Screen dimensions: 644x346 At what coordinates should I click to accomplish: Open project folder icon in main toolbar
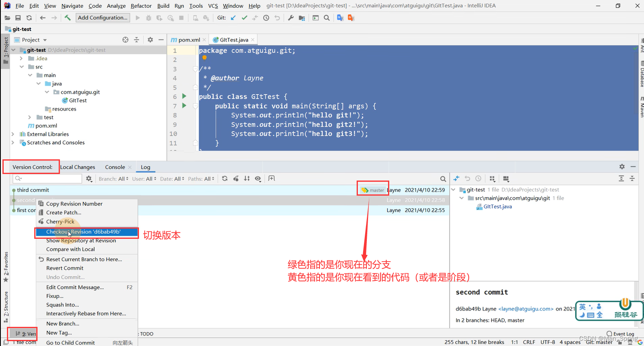7,18
